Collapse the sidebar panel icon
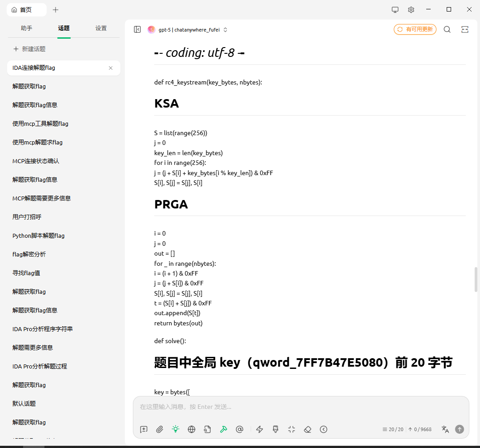 (x=137, y=29)
